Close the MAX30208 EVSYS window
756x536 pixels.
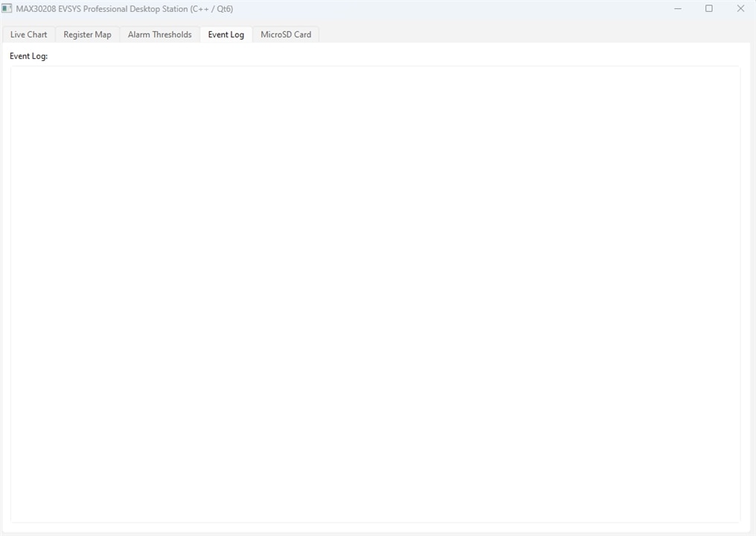[740, 9]
